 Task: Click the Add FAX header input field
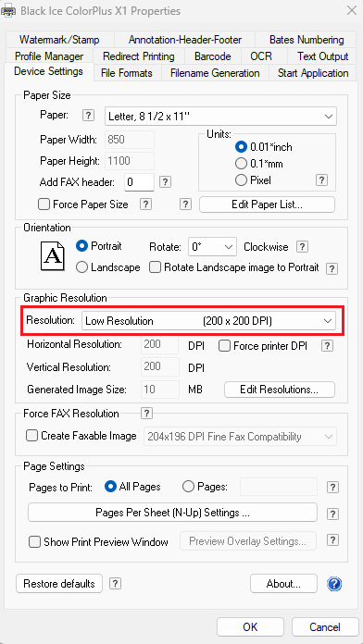click(139, 182)
